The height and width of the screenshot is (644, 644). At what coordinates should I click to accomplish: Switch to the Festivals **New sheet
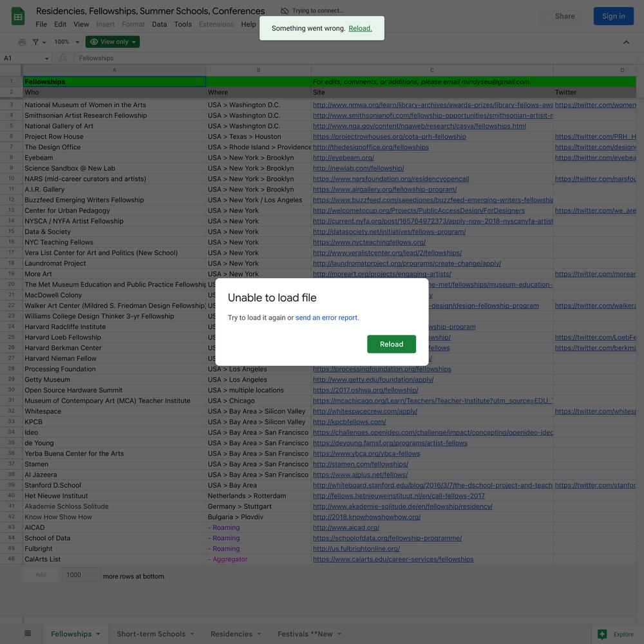[305, 634]
